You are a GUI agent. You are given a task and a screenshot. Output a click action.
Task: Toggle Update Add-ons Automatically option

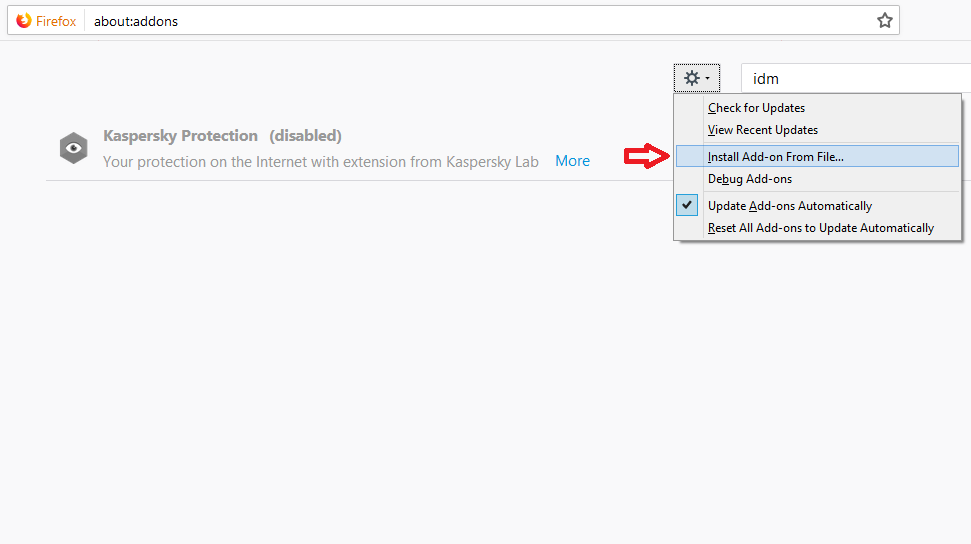(789, 206)
